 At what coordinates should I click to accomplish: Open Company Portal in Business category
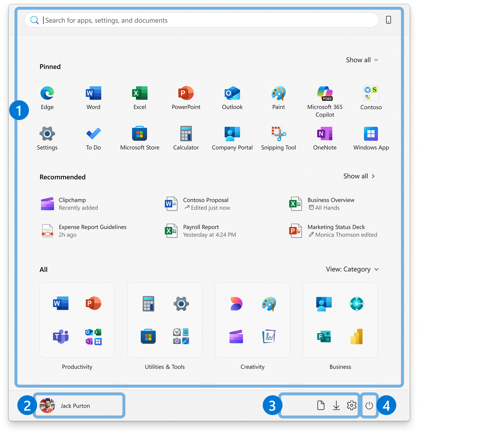point(324,304)
